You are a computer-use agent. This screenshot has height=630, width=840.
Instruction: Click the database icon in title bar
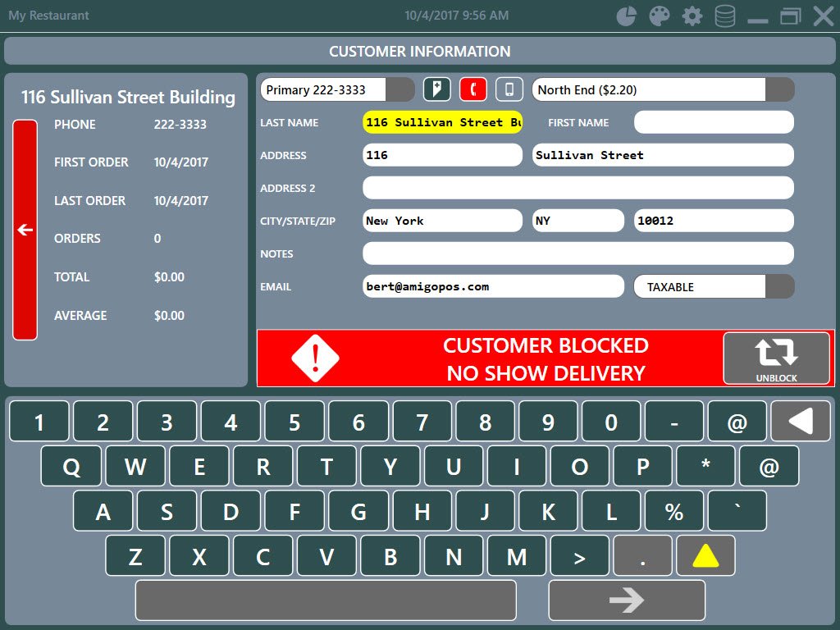click(725, 16)
